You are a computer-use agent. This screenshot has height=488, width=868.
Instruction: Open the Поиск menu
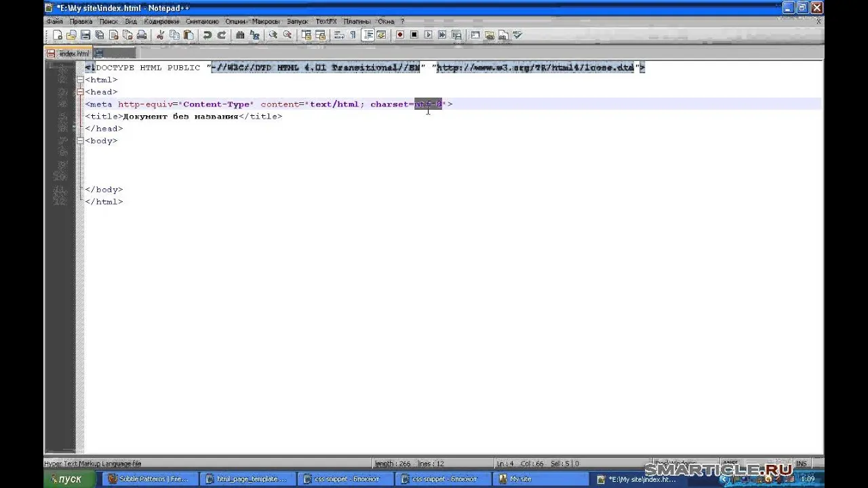pyautogui.click(x=108, y=22)
